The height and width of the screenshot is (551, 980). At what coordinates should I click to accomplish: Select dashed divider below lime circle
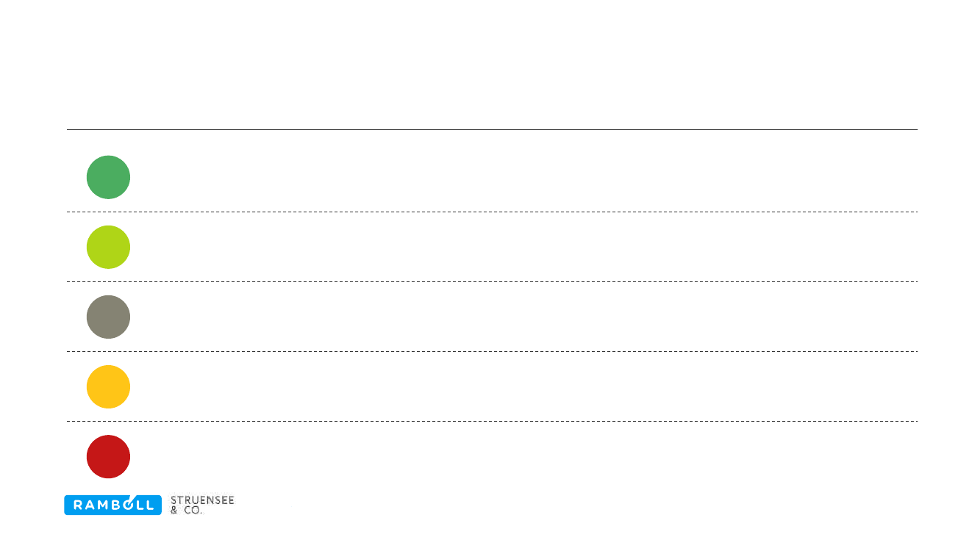pos(492,281)
